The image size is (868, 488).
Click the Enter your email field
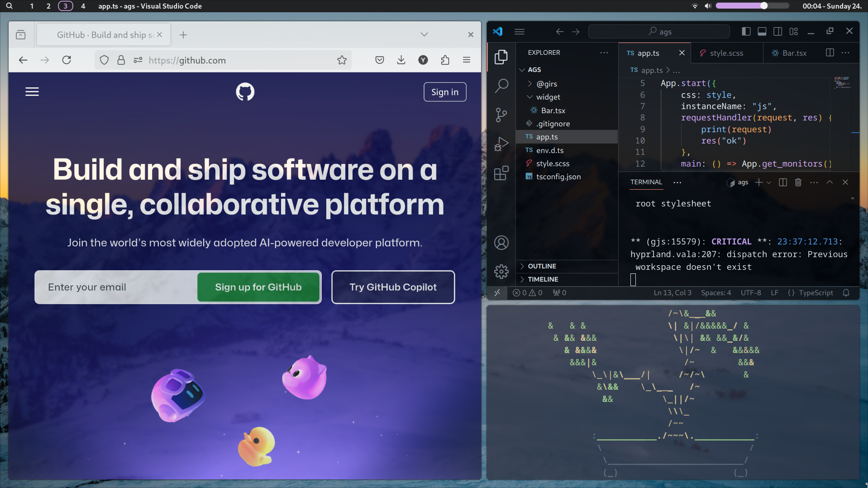(x=113, y=287)
